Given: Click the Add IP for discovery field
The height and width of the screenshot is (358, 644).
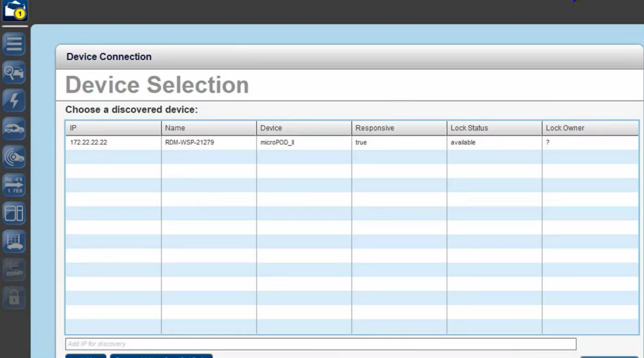Looking at the screenshot, I should point(320,344).
